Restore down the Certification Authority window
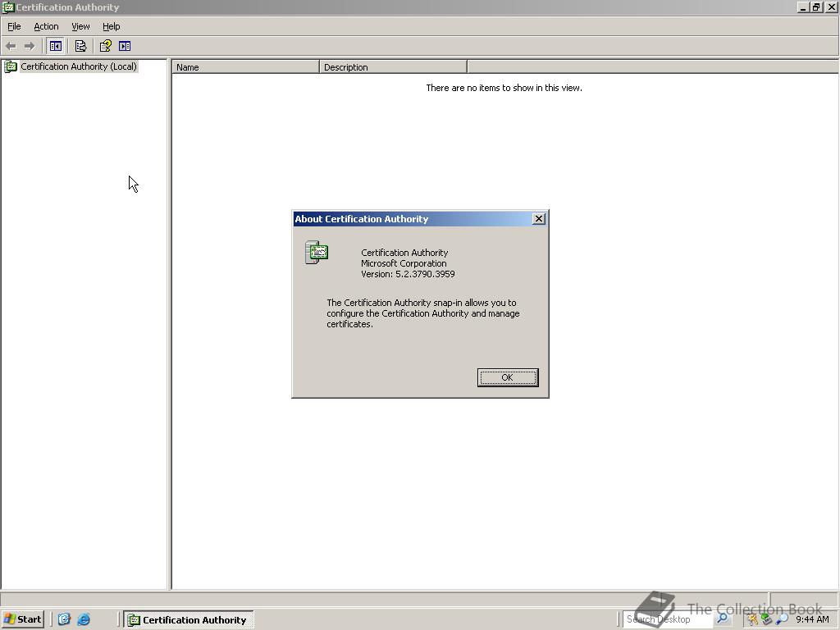 click(x=815, y=7)
